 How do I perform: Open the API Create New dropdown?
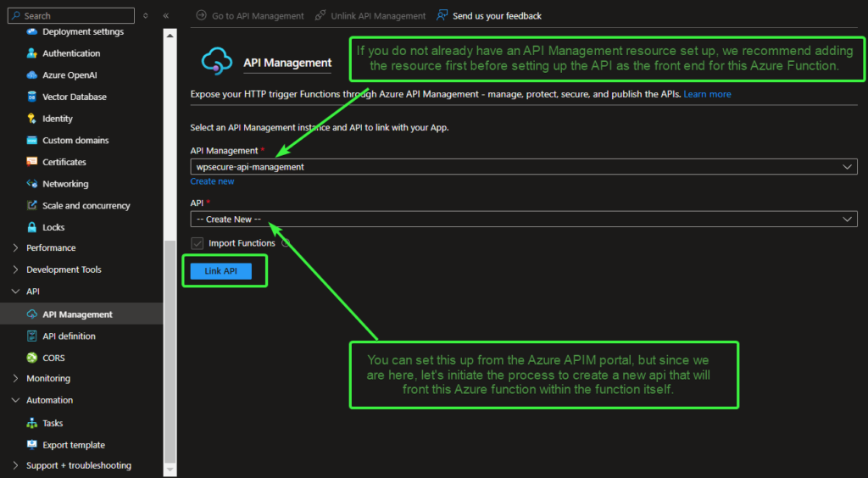click(523, 220)
